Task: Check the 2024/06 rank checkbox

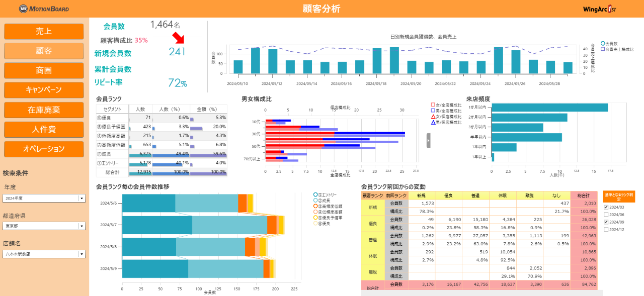Action: (x=606, y=214)
